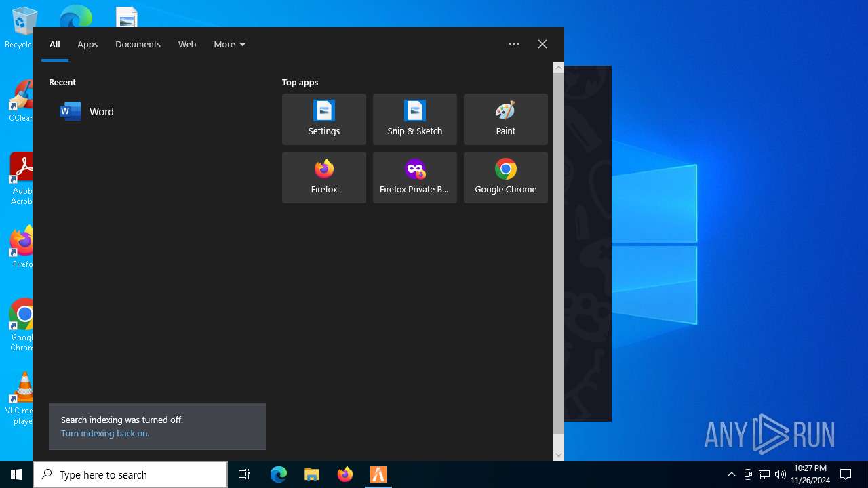This screenshot has width=868, height=488.
Task: Open volume control in system tray
Action: pyautogui.click(x=780, y=474)
